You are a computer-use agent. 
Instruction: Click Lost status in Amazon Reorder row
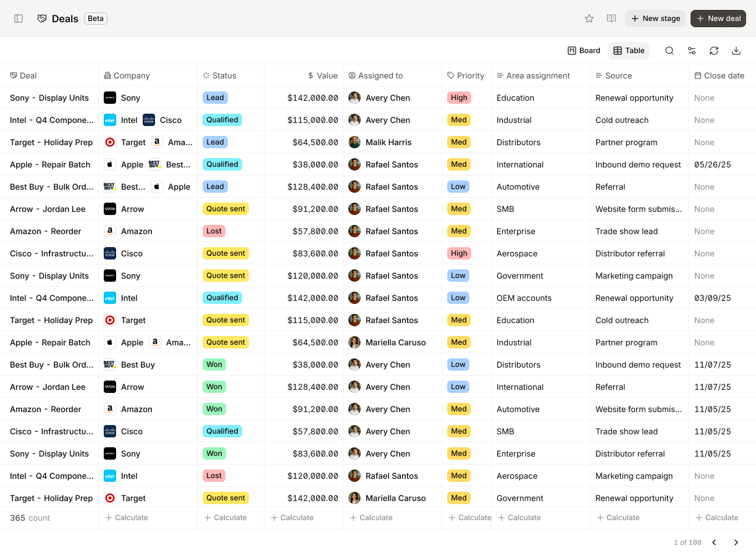pyautogui.click(x=214, y=231)
